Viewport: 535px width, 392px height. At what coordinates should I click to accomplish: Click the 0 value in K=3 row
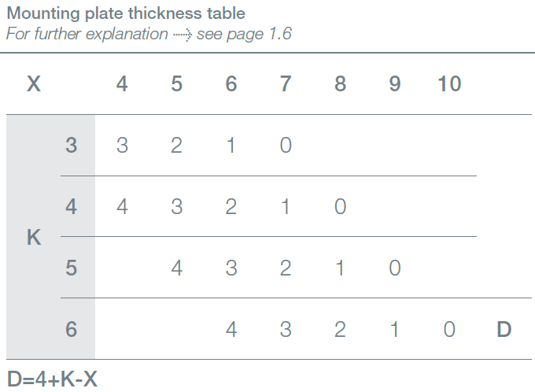coord(286,146)
